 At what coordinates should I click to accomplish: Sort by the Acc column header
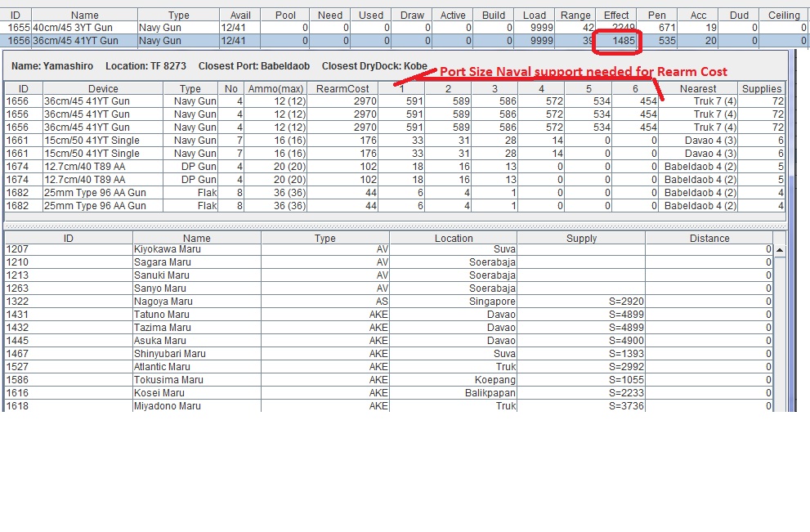[x=698, y=15]
